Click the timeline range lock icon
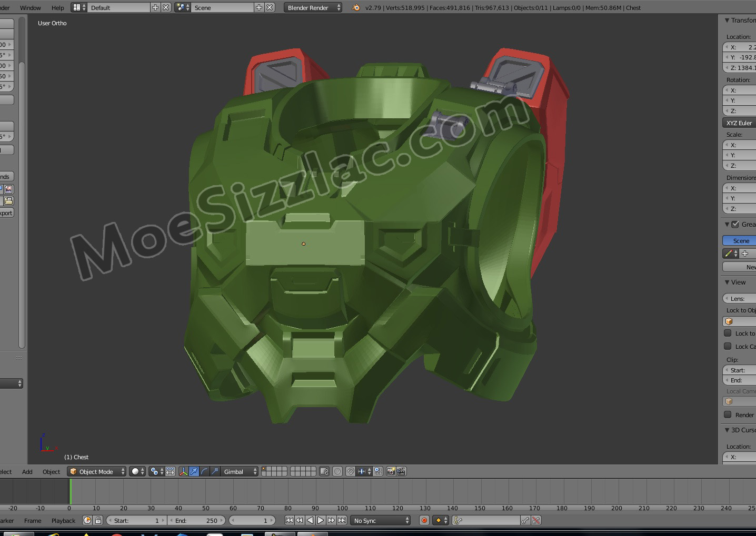Screen dimensions: 756x536 (98, 520)
